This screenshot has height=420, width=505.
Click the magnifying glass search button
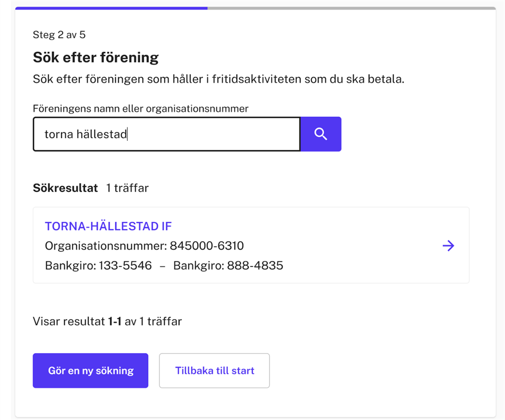click(320, 134)
